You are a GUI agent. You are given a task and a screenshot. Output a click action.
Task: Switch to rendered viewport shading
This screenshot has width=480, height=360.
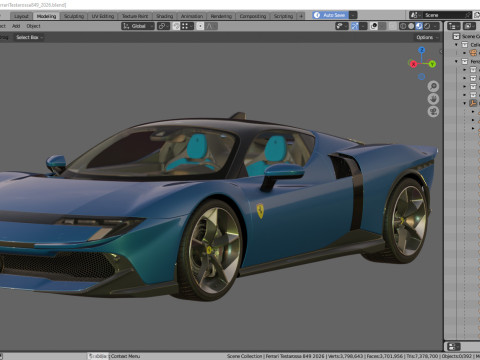(x=427, y=26)
